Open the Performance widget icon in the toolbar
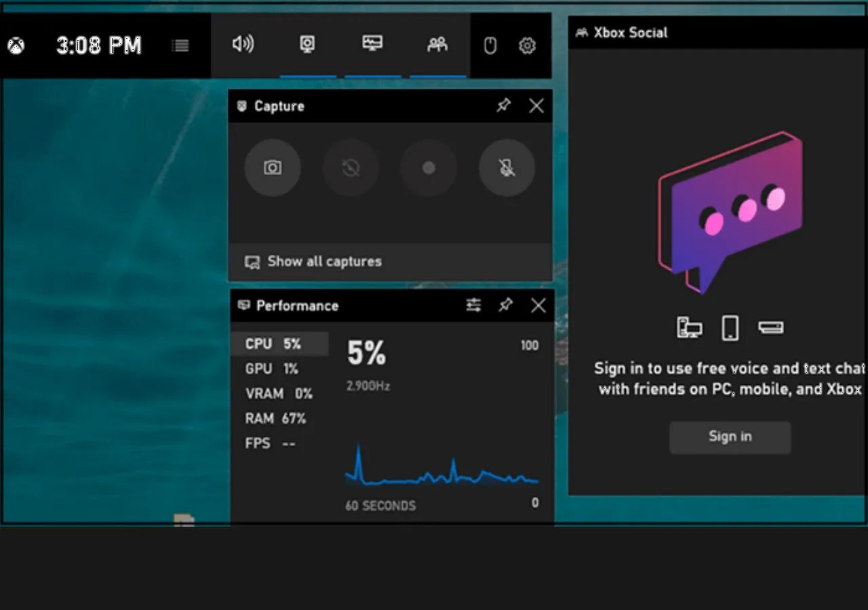 point(372,43)
